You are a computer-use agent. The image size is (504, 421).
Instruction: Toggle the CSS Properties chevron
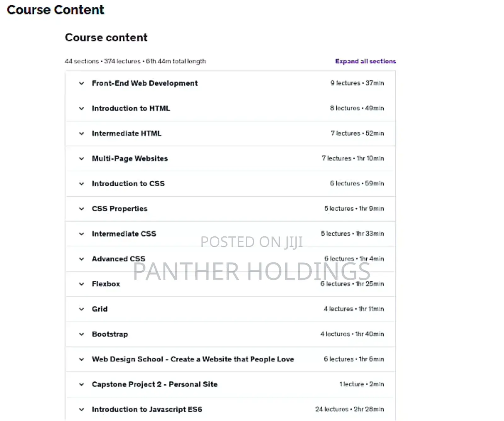pyautogui.click(x=82, y=209)
